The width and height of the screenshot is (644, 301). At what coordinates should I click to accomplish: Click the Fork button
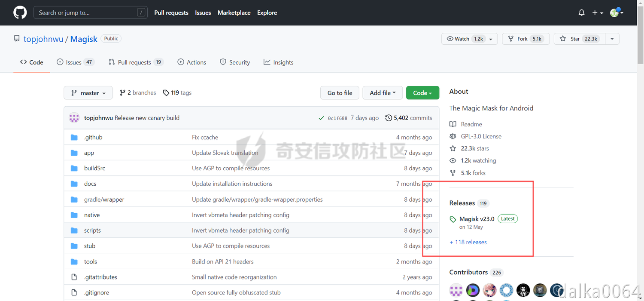526,39
